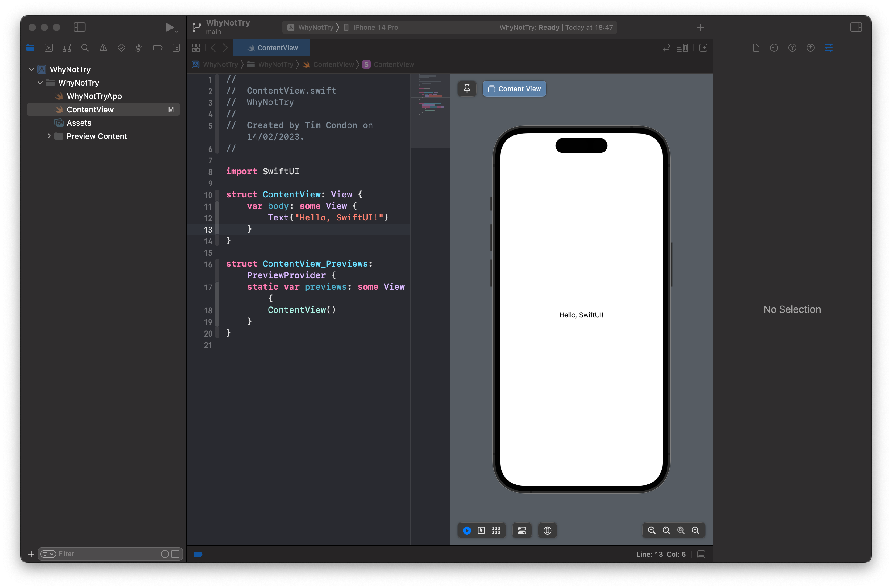Open the Breakpoint navigator
Screen dimensions: 892x588
pyautogui.click(x=158, y=48)
